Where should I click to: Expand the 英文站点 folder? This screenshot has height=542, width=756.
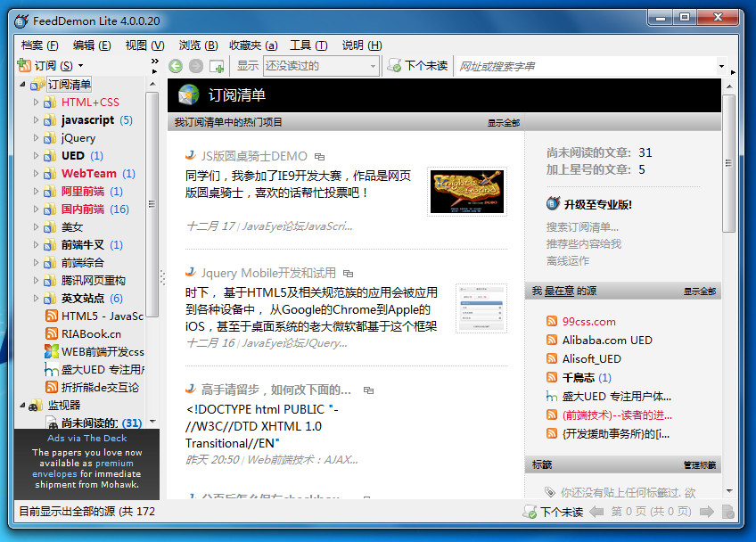coord(36,299)
